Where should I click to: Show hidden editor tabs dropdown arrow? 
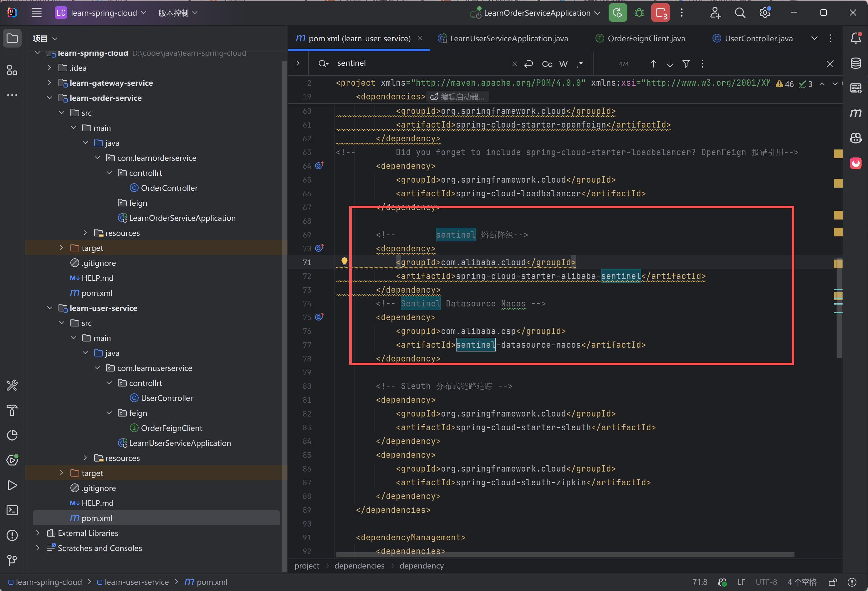[x=814, y=38]
